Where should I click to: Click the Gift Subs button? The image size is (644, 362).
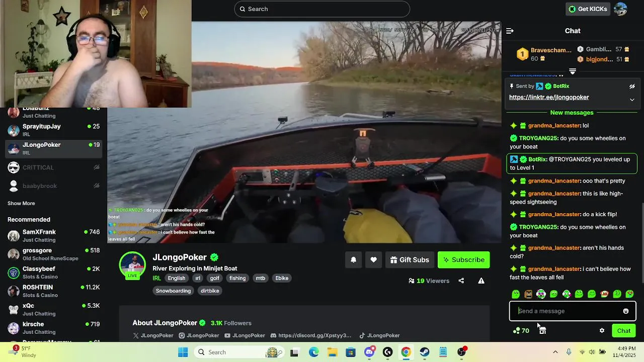[410, 260]
